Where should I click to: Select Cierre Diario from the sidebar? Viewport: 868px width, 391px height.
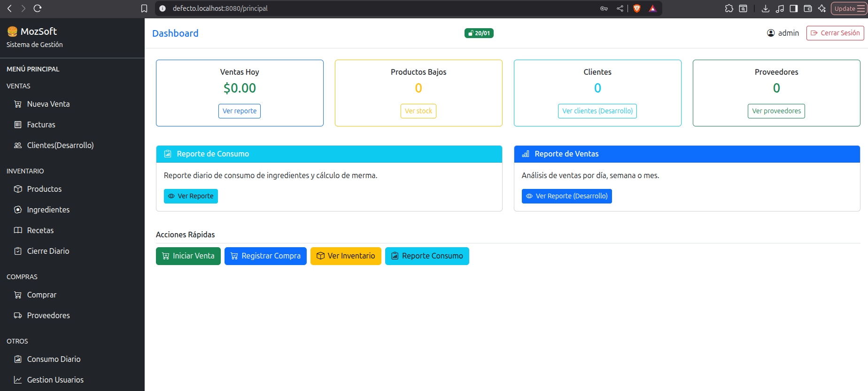pyautogui.click(x=48, y=251)
